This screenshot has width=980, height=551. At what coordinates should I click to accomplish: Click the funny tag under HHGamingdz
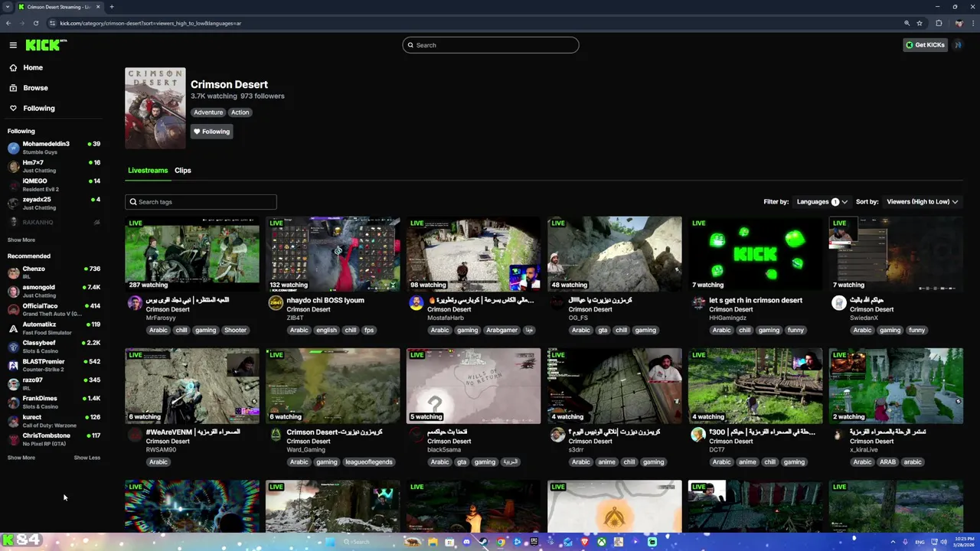(x=795, y=331)
